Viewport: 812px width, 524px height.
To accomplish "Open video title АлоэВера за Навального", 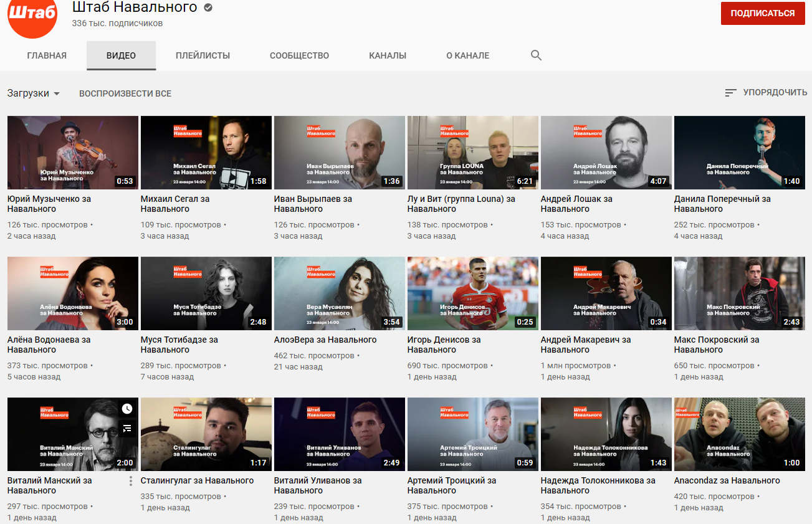I will point(325,340).
